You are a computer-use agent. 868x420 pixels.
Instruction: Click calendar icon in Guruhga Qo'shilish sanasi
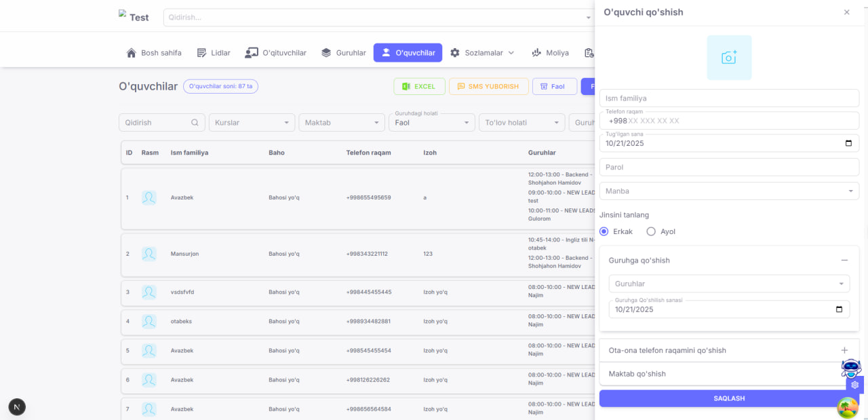839,309
